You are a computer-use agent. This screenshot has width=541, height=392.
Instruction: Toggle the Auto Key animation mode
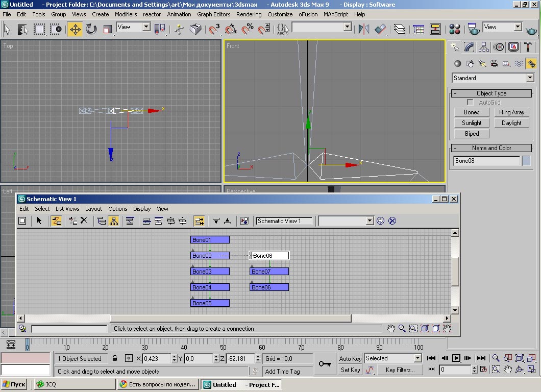(x=350, y=358)
